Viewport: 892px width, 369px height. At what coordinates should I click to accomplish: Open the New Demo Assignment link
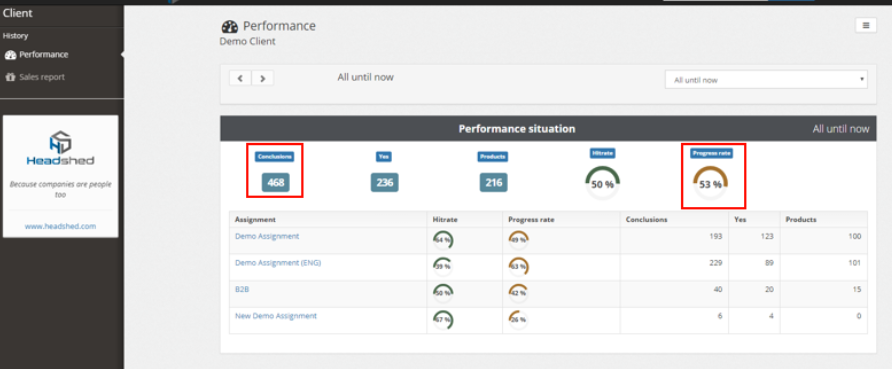276,316
